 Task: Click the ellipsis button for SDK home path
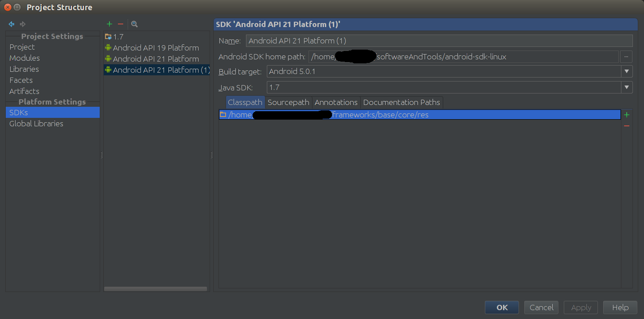[x=626, y=56]
